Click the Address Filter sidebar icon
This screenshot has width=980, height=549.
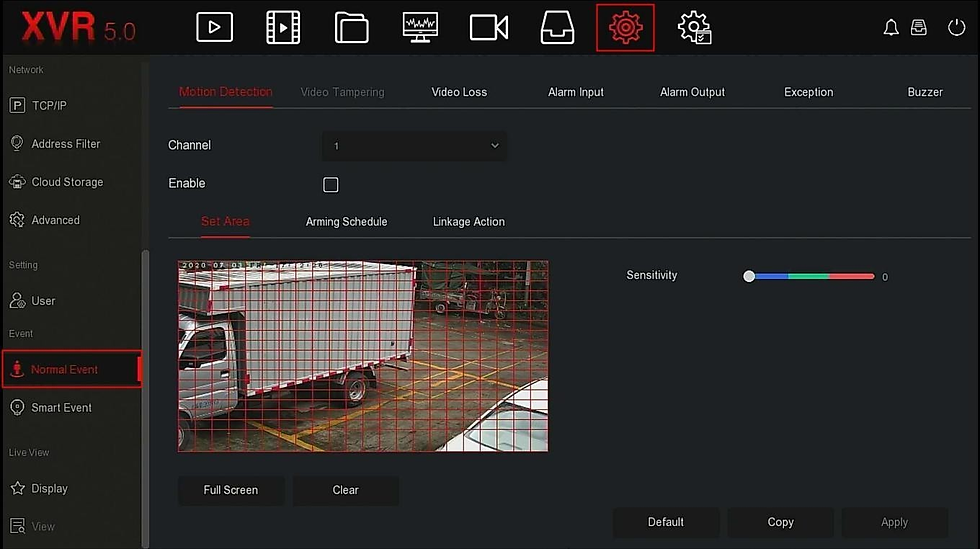pyautogui.click(x=17, y=143)
